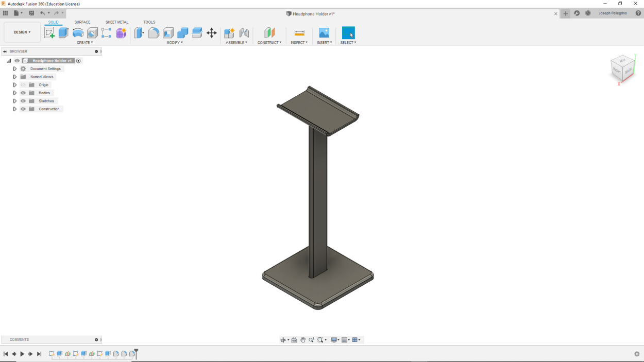Click the timeline end marker

click(x=137, y=353)
